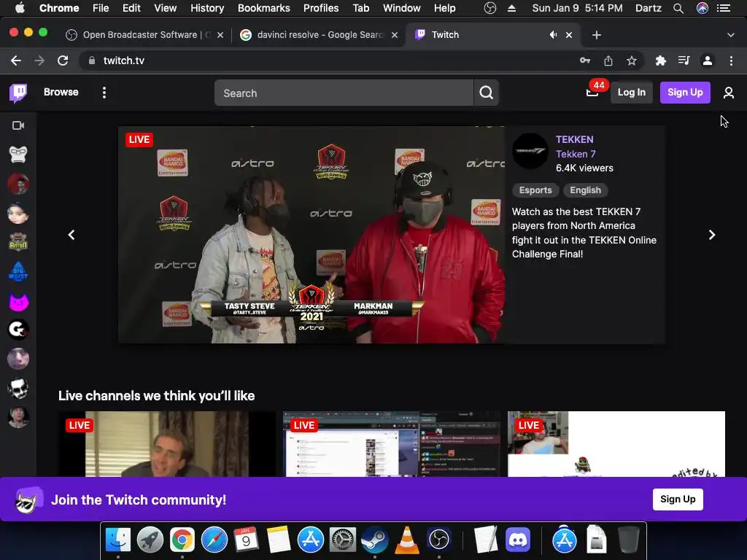Submit the Twitch search magnifier button
This screenshot has height=560, width=747.
pos(486,93)
